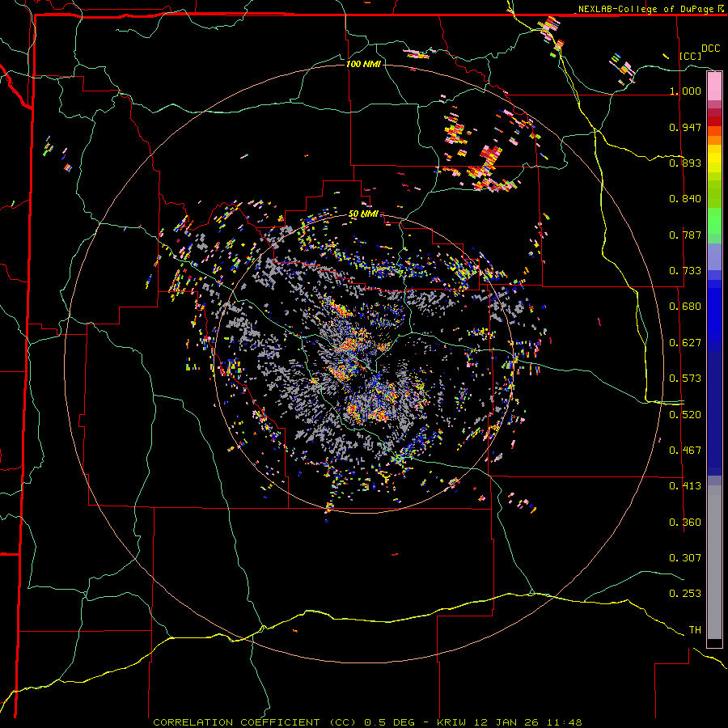The image size is (728, 728).
Task: Click the 0.627 color scale value
Action: coord(685,343)
